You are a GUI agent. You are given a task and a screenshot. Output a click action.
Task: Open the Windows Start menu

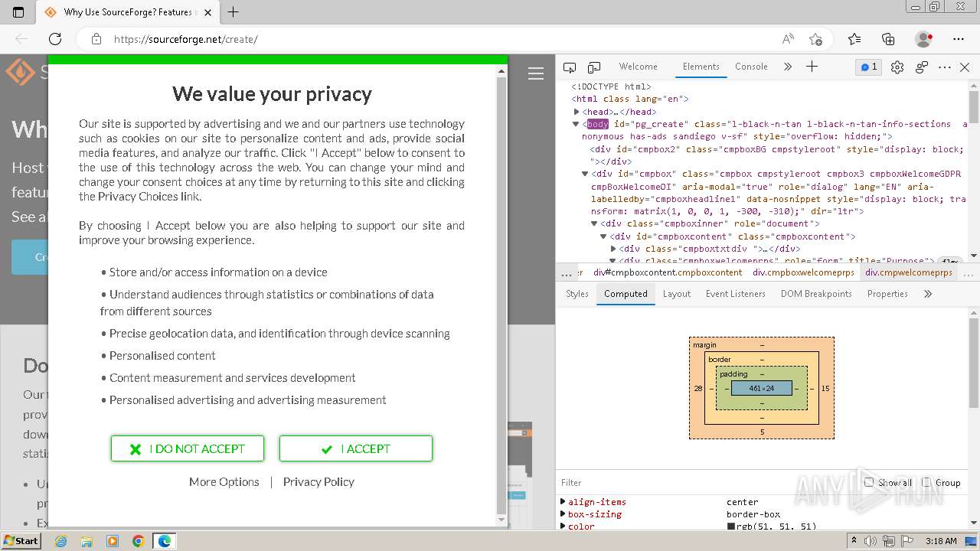pyautogui.click(x=21, y=541)
